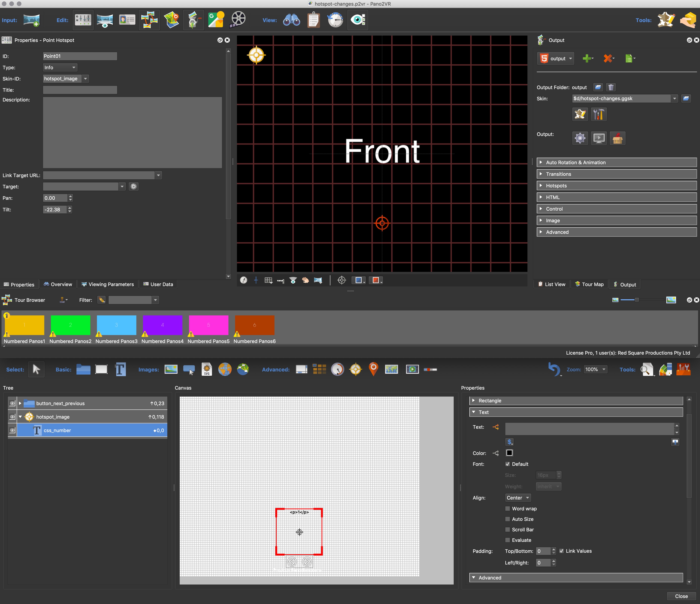
Task: Switch to the Tour Map tab
Action: pyautogui.click(x=590, y=284)
